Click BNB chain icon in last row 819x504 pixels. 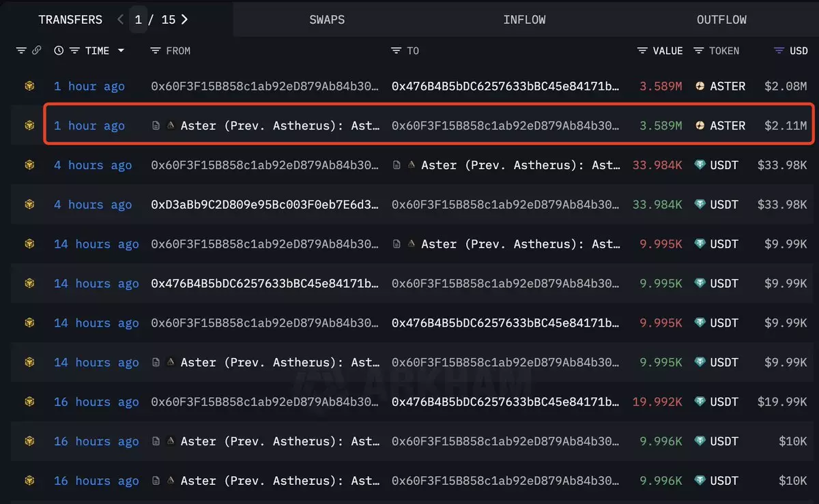pyautogui.click(x=29, y=481)
